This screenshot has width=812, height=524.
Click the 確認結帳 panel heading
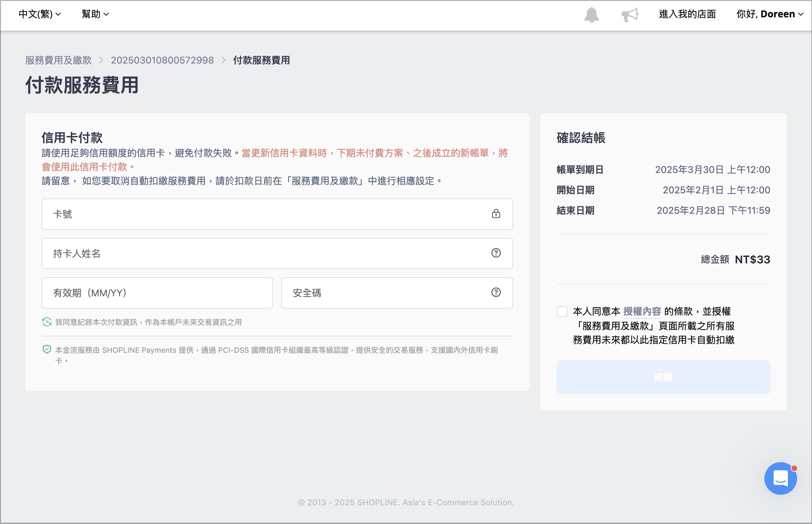click(581, 138)
